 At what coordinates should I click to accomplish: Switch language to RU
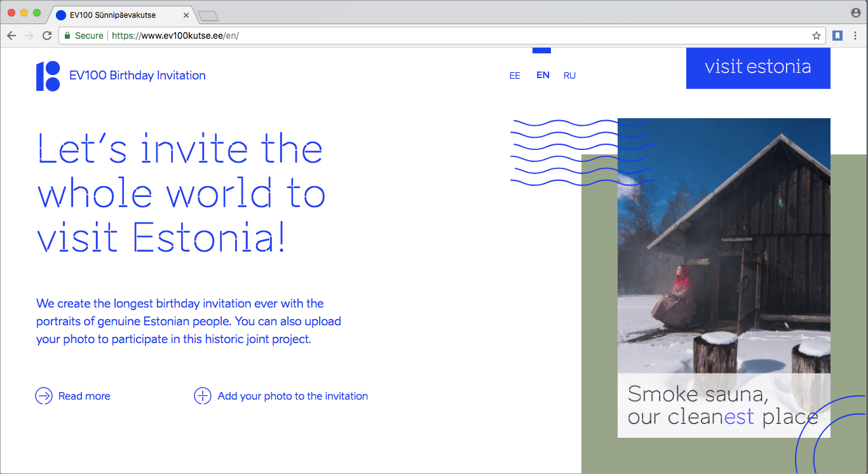click(569, 76)
